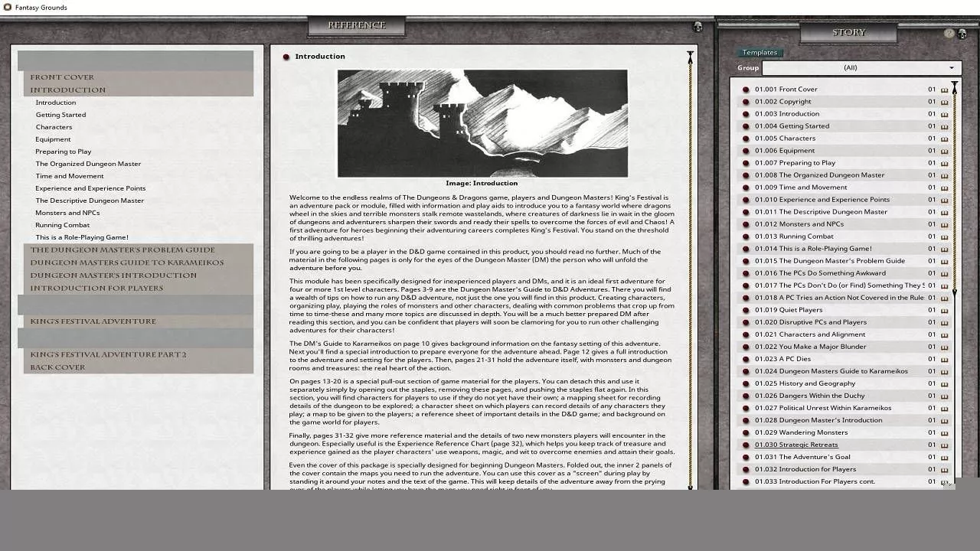
Task: Open The Organized Dungeon Master index entry
Action: click(88, 164)
